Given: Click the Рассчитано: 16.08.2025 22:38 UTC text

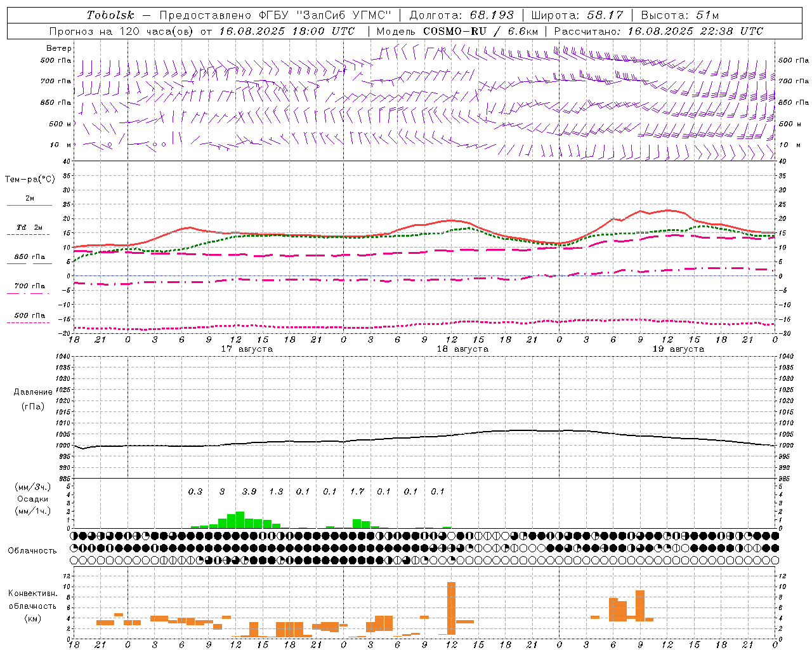Looking at the screenshot, I should [658, 31].
